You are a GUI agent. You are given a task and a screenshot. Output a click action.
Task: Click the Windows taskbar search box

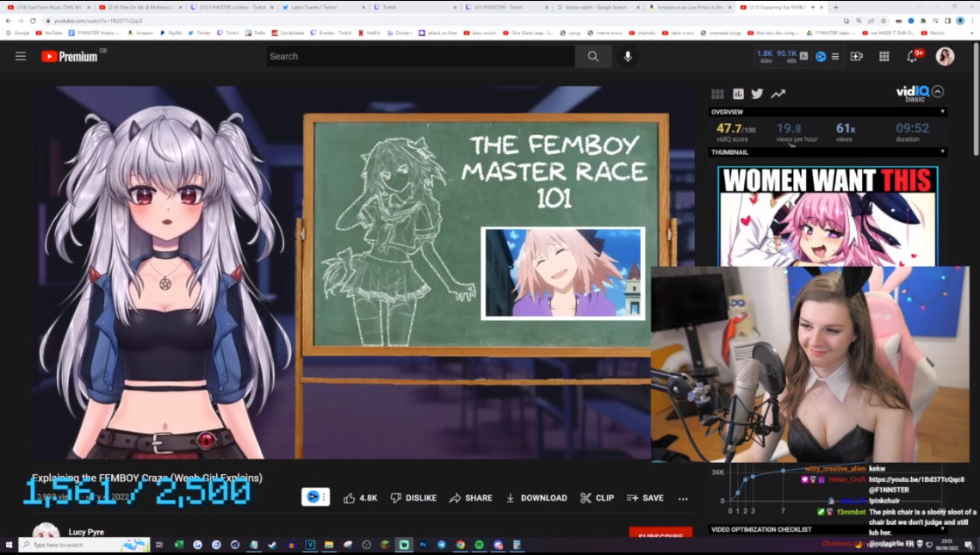pos(84,545)
